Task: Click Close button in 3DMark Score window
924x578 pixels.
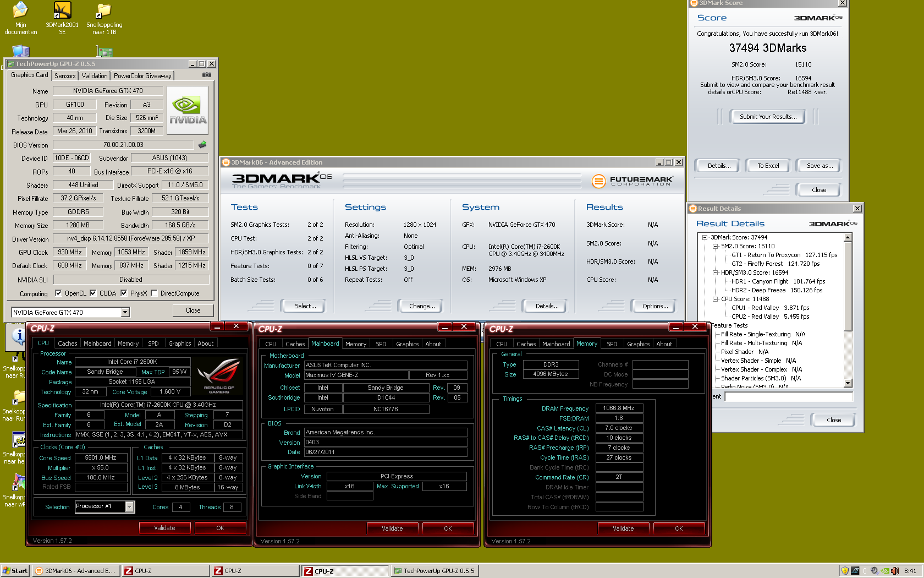Action: coord(818,190)
